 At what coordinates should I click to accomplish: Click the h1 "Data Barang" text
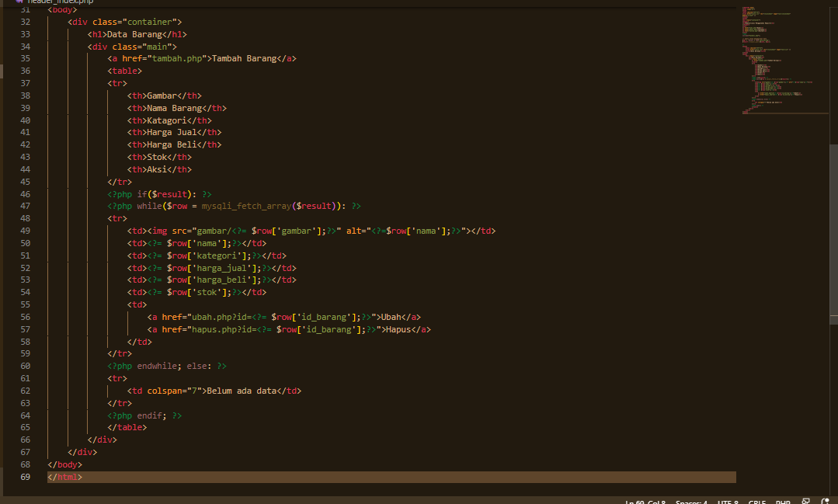[x=134, y=34]
